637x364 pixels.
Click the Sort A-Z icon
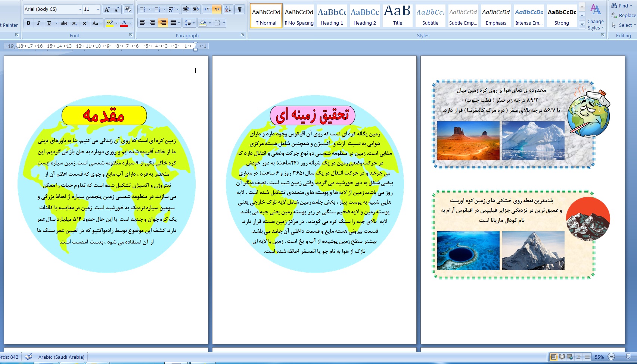[228, 9]
